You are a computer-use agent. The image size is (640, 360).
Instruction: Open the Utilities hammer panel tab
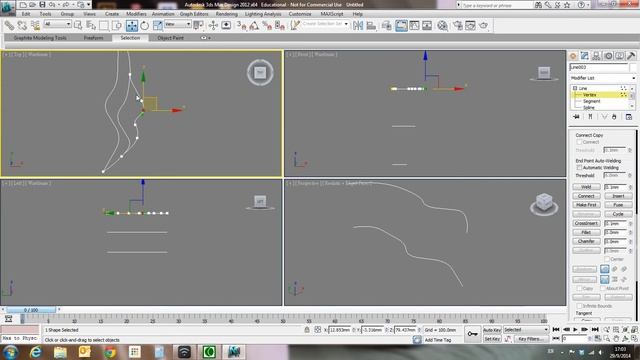631,56
